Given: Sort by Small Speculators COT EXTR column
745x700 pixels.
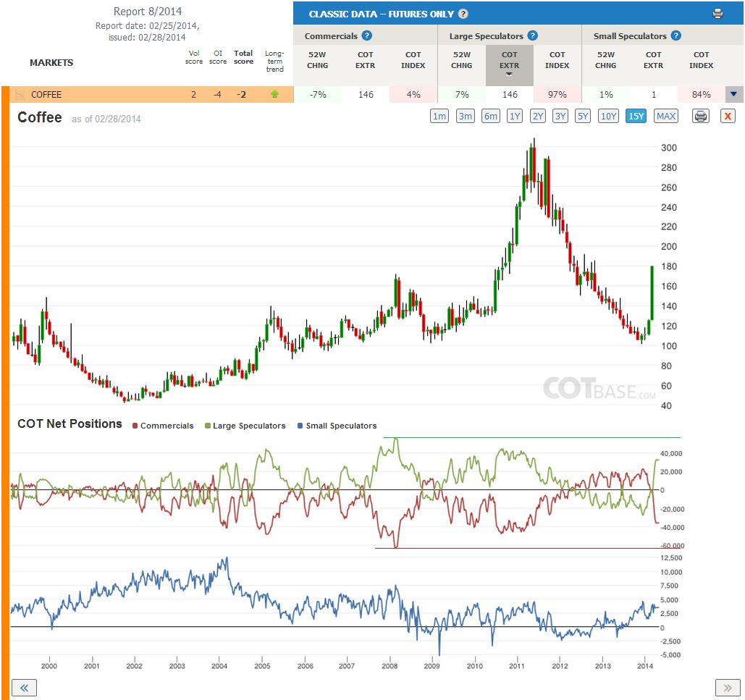Looking at the screenshot, I should [653, 60].
